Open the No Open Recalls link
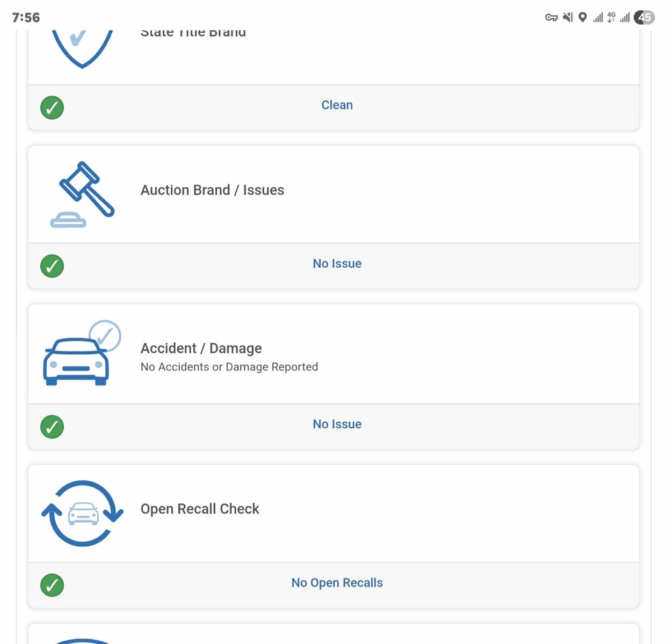The width and height of the screenshot is (667, 644). pos(337,583)
